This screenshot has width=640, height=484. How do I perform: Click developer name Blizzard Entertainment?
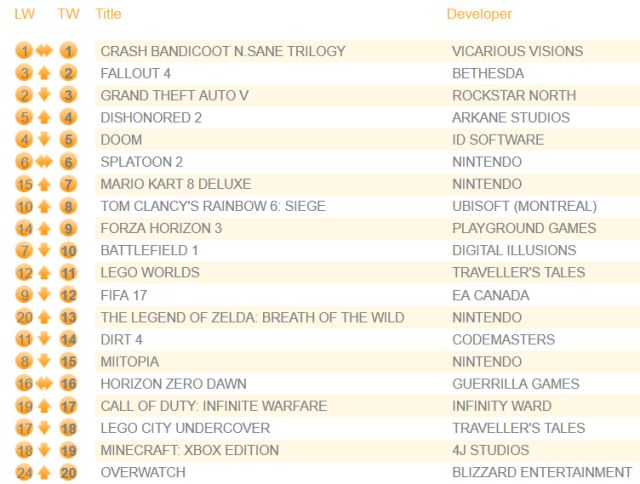click(x=541, y=472)
